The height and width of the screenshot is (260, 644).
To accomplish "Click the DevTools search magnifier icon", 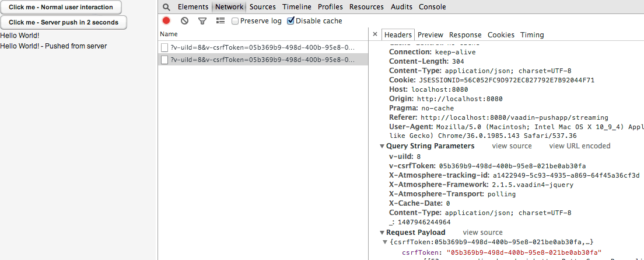I will pyautogui.click(x=166, y=7).
